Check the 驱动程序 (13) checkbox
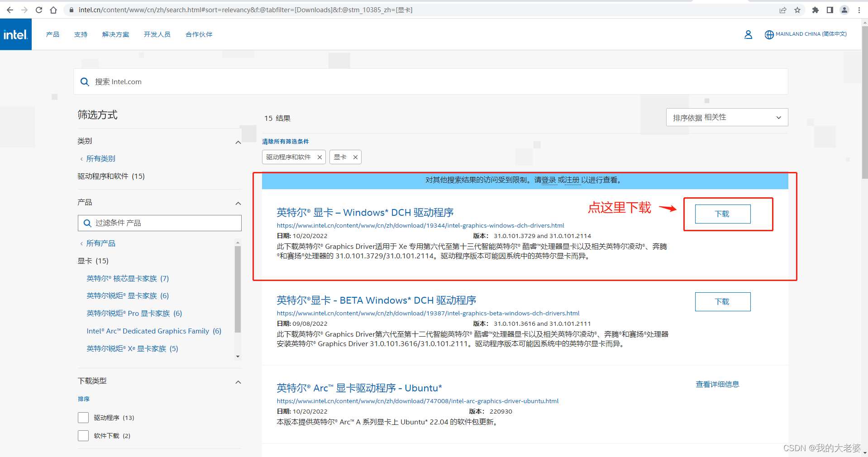Viewport: 868px width, 457px height. pyautogui.click(x=83, y=418)
